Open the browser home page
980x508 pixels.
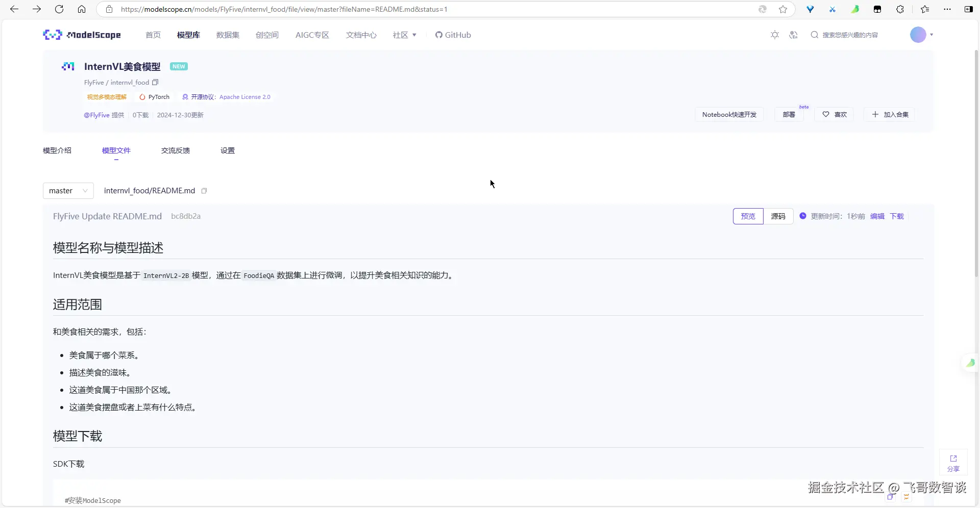pyautogui.click(x=82, y=9)
